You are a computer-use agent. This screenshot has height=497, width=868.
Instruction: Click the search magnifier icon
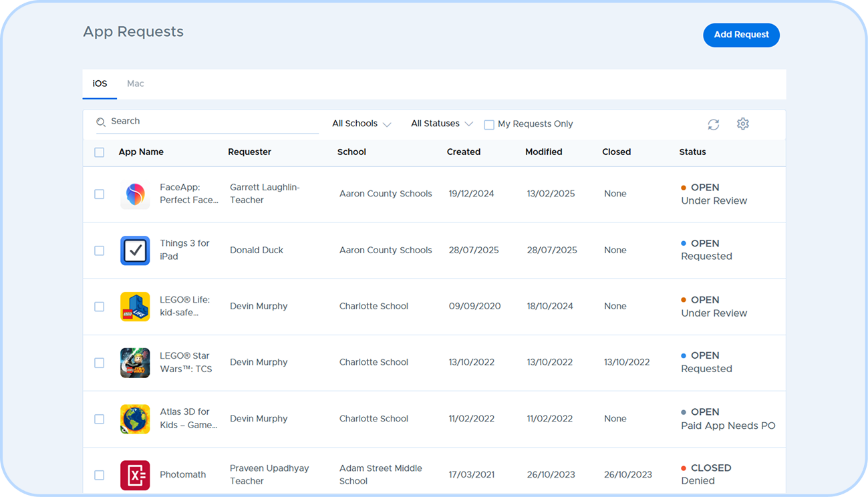(101, 122)
